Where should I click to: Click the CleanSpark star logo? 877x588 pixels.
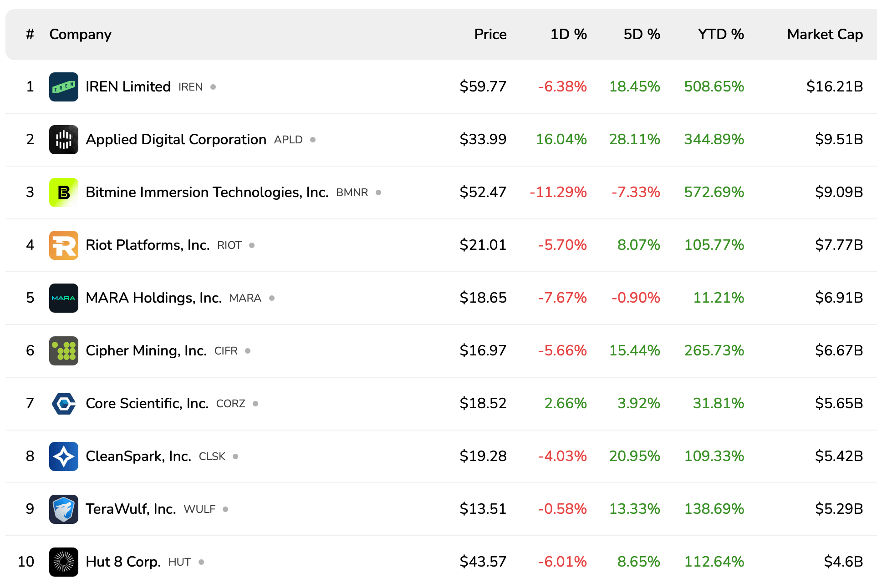[x=63, y=456]
